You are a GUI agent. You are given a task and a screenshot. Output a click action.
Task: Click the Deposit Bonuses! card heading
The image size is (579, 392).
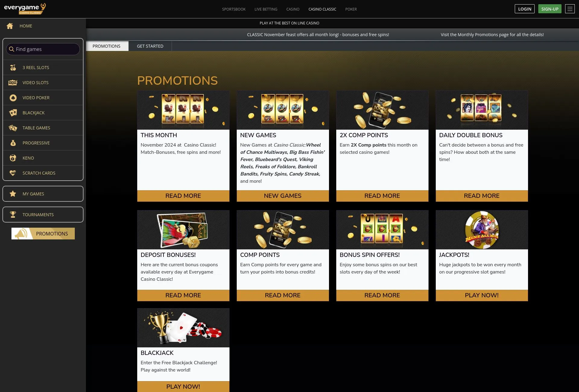(168, 255)
